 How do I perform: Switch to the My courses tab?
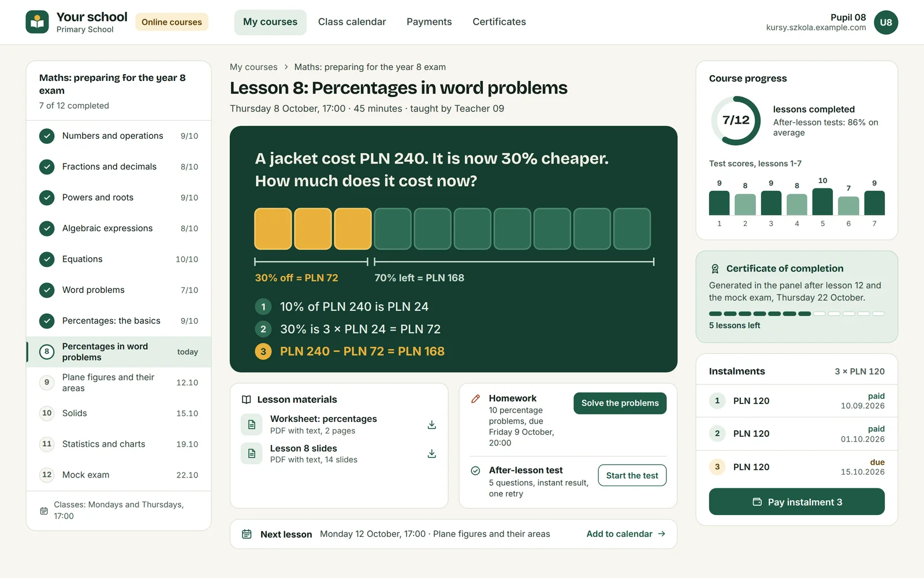270,22
